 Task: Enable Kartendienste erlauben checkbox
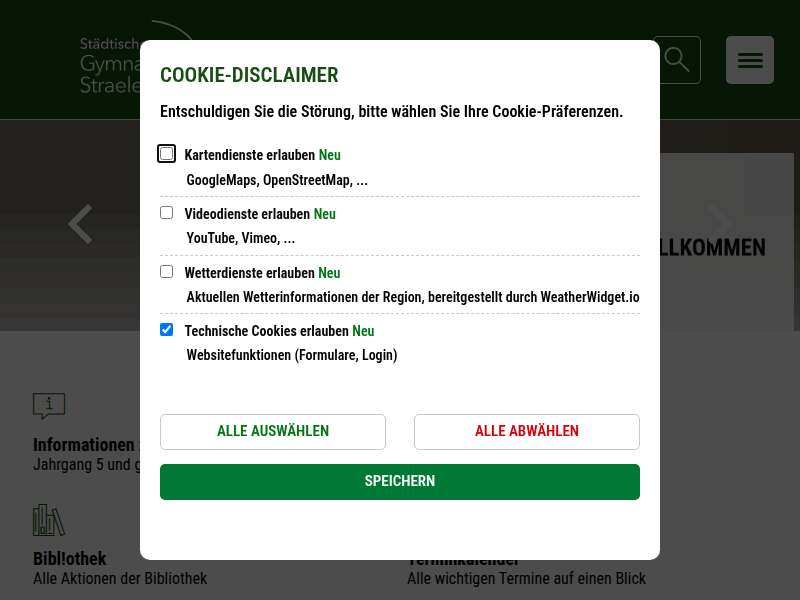167,154
